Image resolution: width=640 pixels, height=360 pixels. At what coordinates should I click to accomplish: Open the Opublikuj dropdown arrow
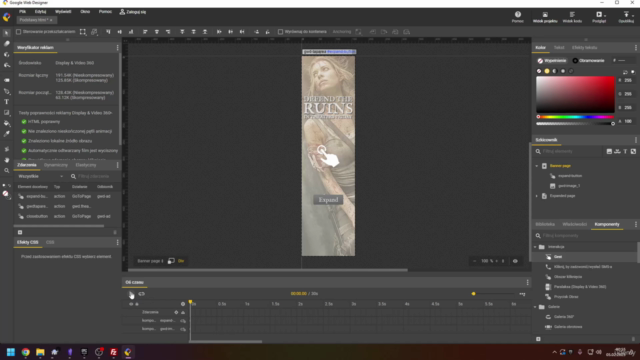click(633, 16)
